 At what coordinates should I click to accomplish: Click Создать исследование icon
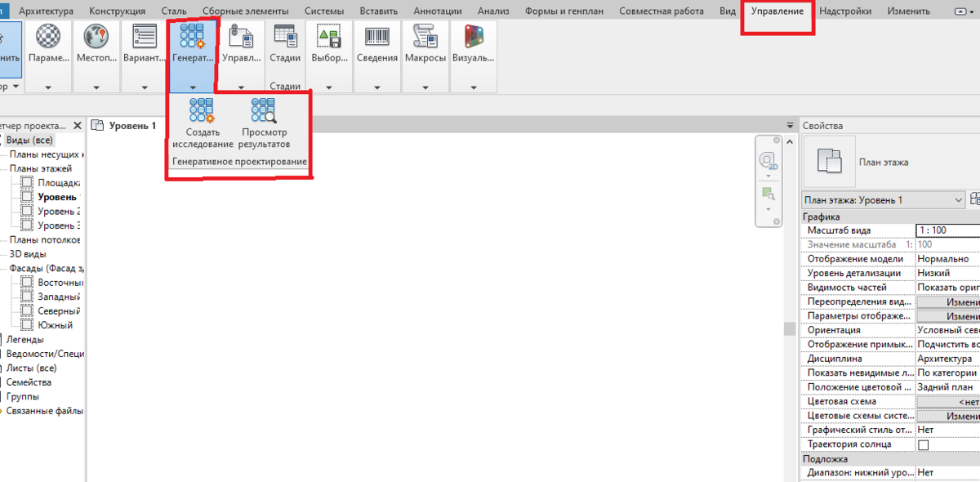202,110
